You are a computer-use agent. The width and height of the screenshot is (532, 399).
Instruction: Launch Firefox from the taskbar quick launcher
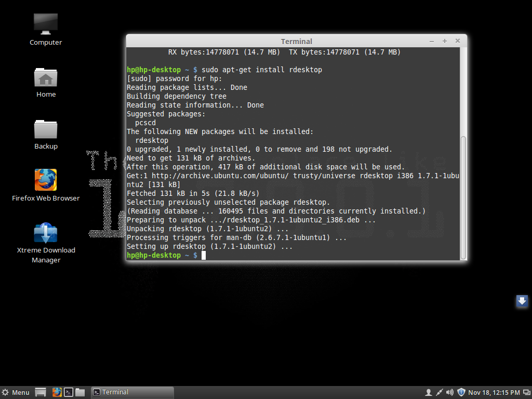tap(57, 392)
